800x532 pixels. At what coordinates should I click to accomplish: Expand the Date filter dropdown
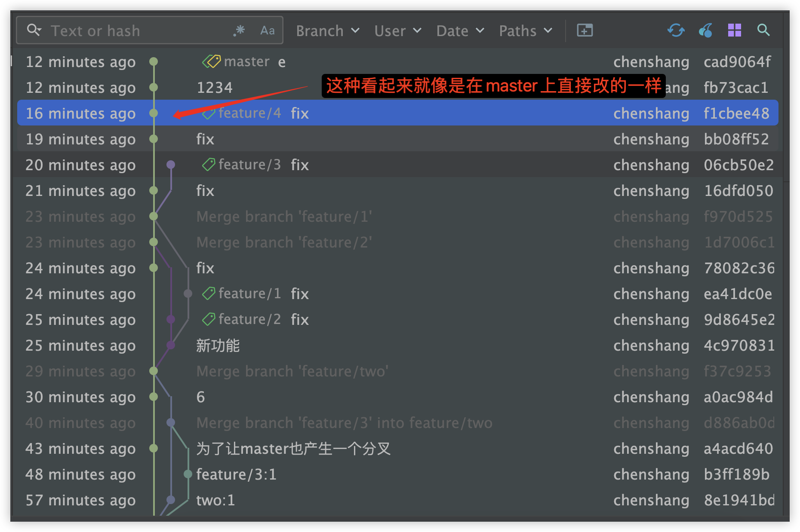click(x=460, y=31)
